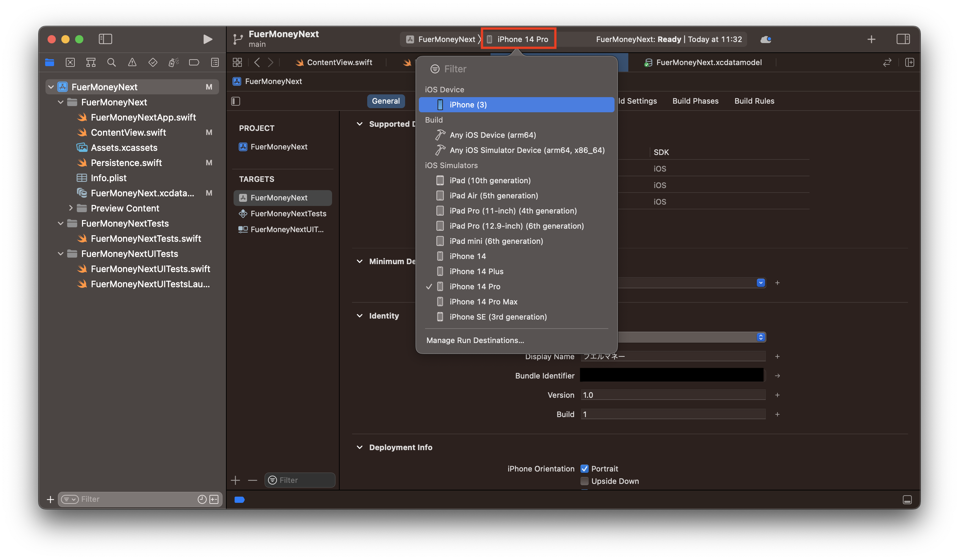Image resolution: width=959 pixels, height=560 pixels.
Task: Enable the Upside Down orientation checkbox
Action: point(584,481)
